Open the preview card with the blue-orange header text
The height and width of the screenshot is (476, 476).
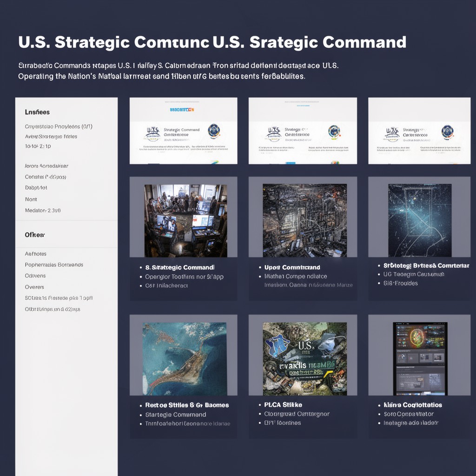183,131
